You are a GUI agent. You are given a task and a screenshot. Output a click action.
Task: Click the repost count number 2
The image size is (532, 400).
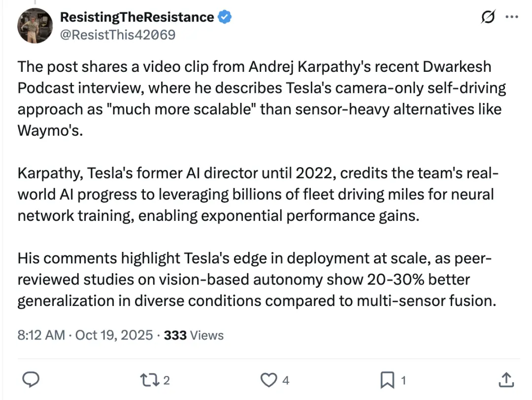pos(166,380)
